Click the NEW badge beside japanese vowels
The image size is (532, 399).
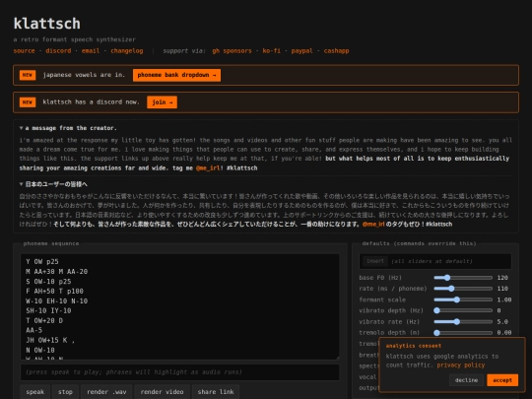(28, 75)
